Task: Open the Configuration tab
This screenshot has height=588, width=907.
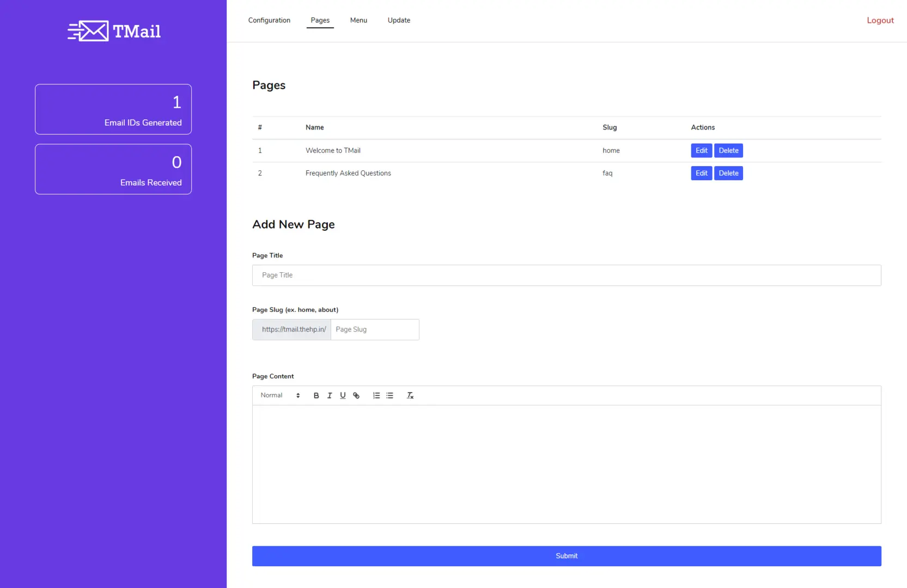Action: pyautogui.click(x=269, y=20)
